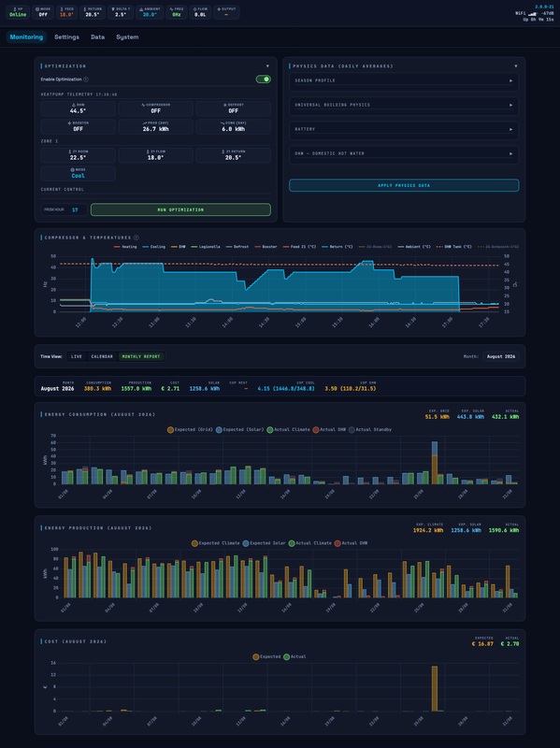Toggle Defrost series in temperature chart legend
Viewport: 560px width, 748px height.
(237, 247)
